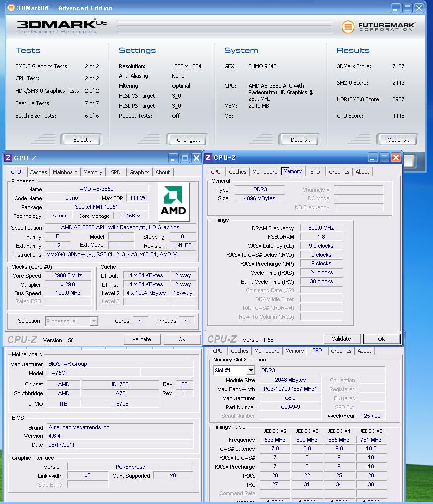
Task: Open results Options... in 3DMark06
Action: click(x=399, y=140)
